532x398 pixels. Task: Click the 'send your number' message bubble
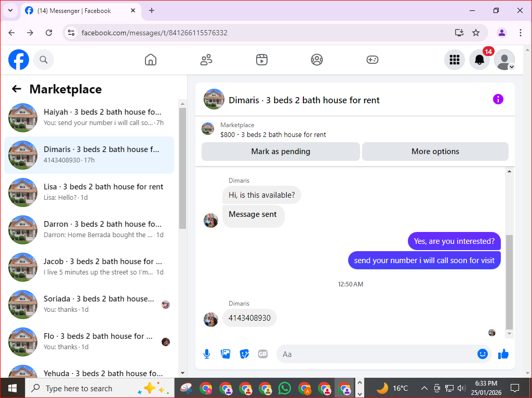pos(424,260)
